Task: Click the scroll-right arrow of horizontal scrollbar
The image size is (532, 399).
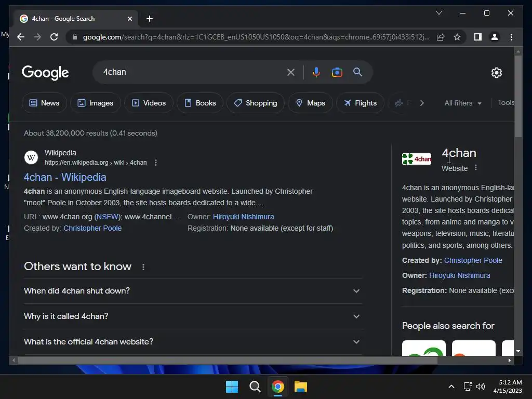Action: (x=509, y=361)
